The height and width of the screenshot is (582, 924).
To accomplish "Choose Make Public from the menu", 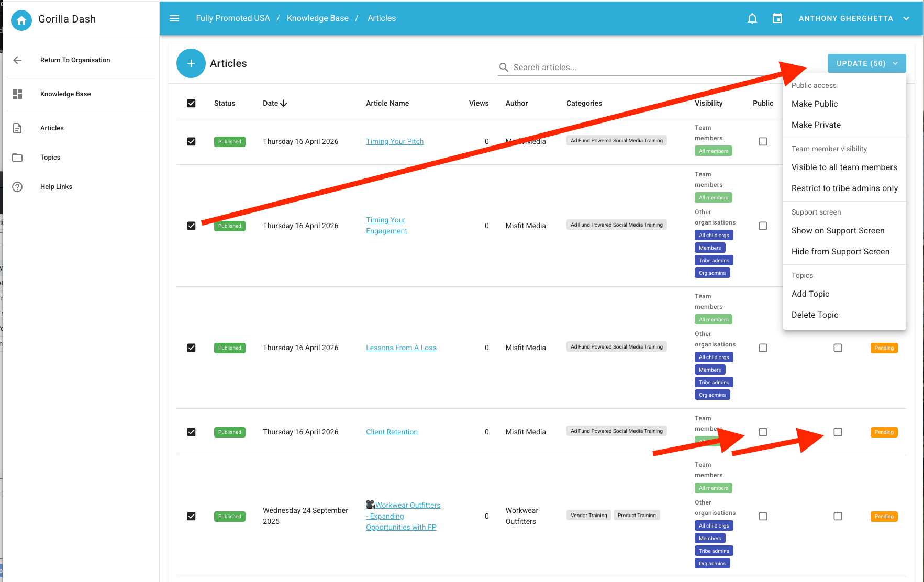I will 844,104.
